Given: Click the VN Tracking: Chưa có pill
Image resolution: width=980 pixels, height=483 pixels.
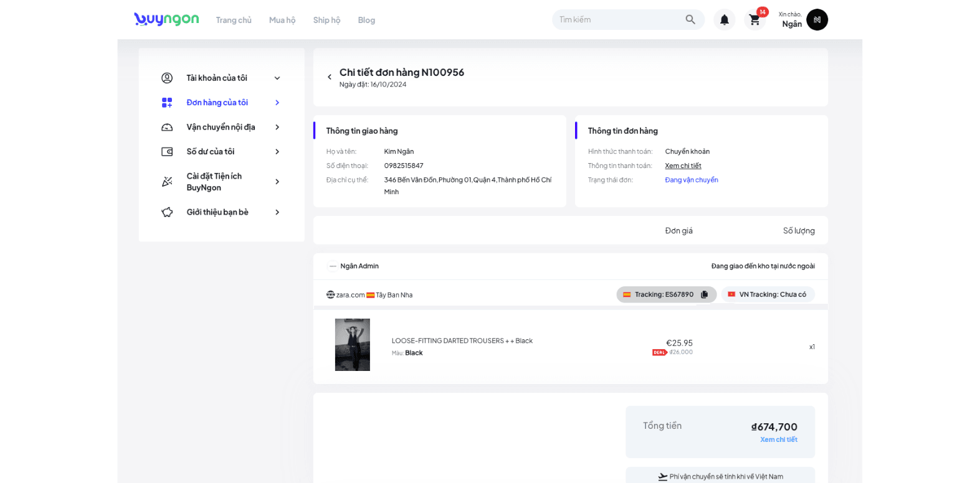Looking at the screenshot, I should [768, 294].
